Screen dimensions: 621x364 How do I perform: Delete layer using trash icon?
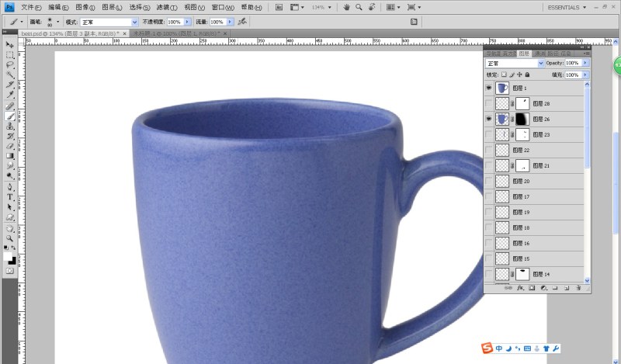[x=578, y=288]
